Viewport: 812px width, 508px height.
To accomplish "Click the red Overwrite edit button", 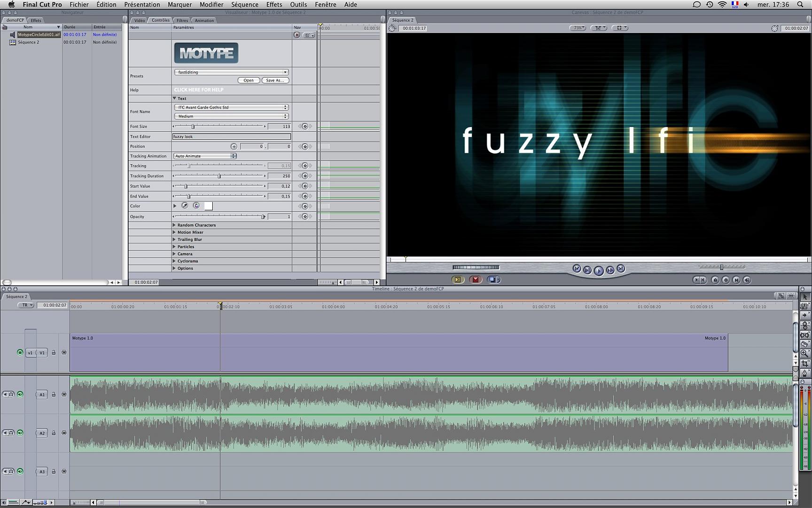I will tap(476, 279).
